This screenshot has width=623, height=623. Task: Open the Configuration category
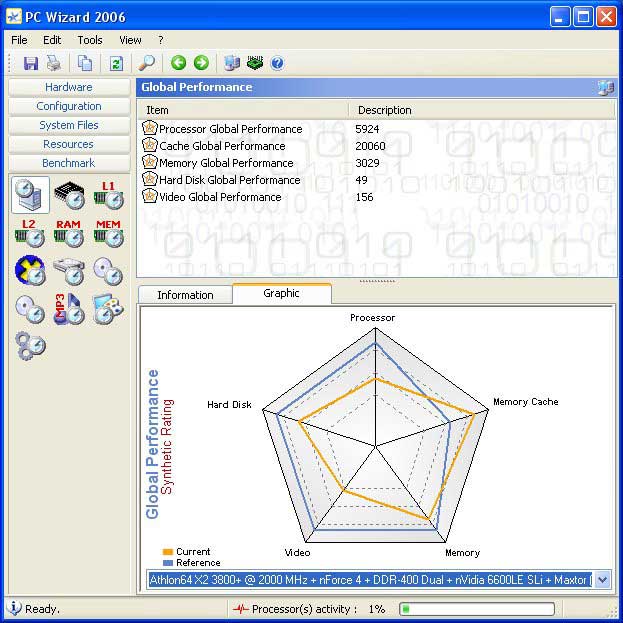[69, 106]
